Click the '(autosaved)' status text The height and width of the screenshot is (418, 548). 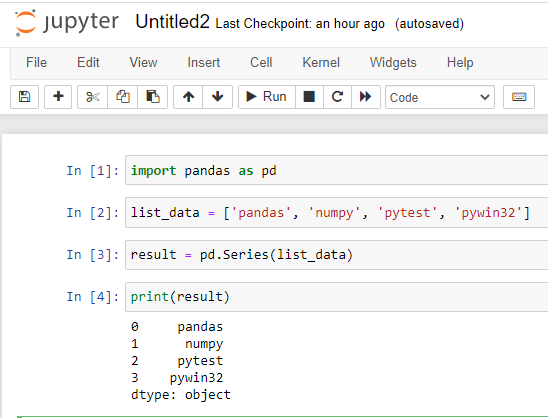coord(429,24)
